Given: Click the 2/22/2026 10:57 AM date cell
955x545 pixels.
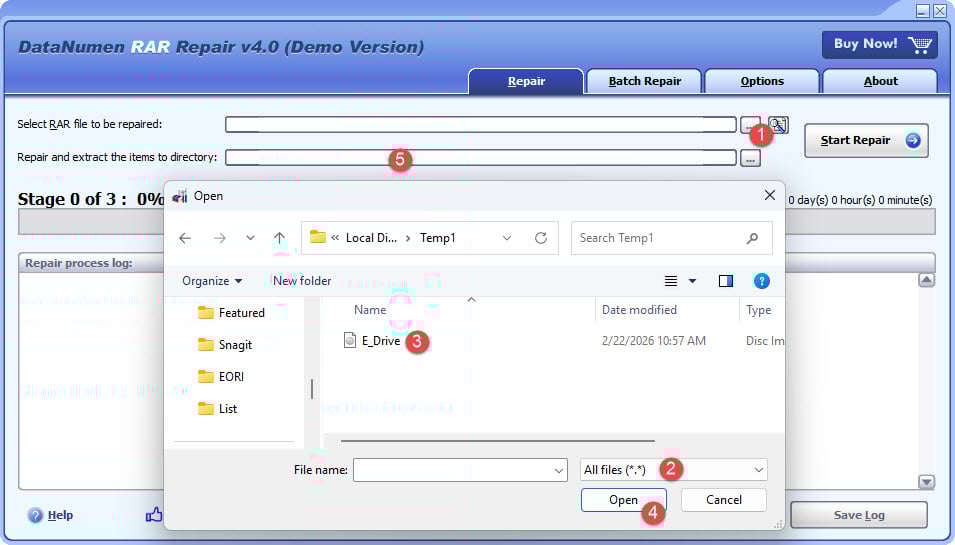Looking at the screenshot, I should 654,341.
